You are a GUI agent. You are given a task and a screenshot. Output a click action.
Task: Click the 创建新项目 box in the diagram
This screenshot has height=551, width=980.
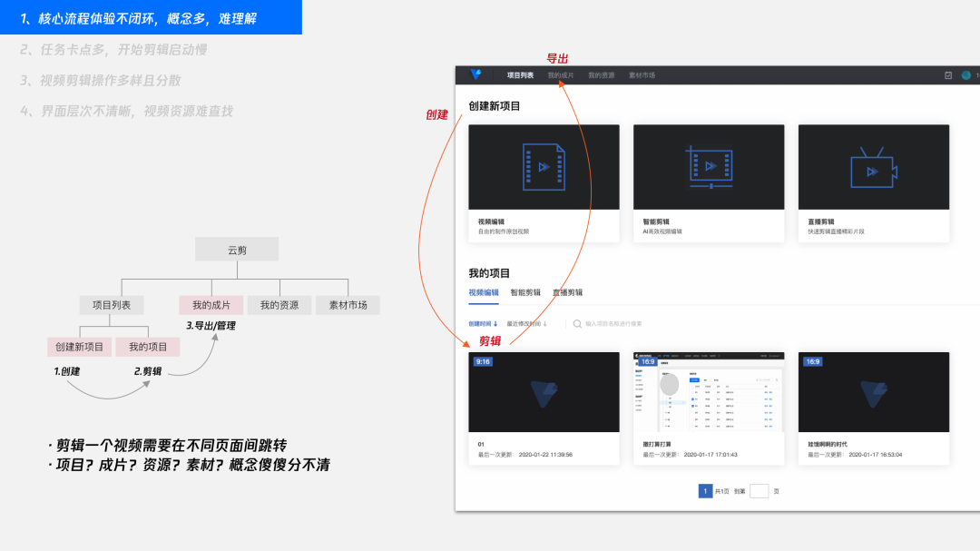point(79,347)
